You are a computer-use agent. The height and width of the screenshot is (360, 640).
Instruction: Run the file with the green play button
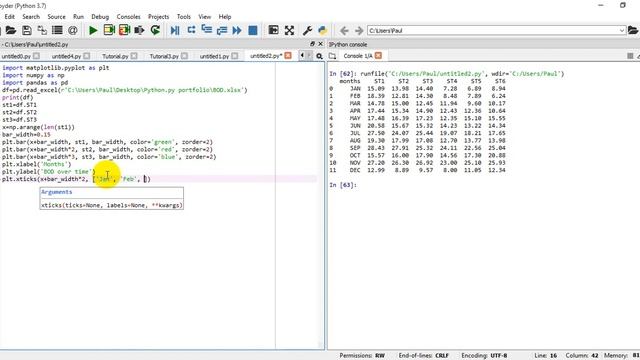[93, 30]
